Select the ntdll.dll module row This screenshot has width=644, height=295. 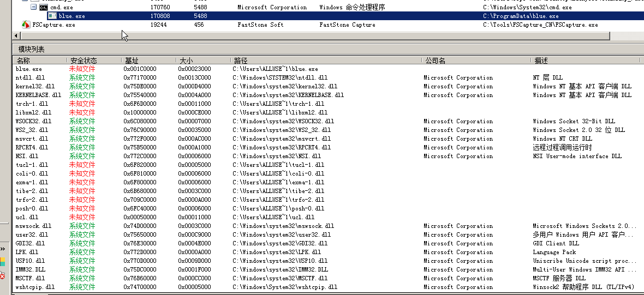(328, 77)
